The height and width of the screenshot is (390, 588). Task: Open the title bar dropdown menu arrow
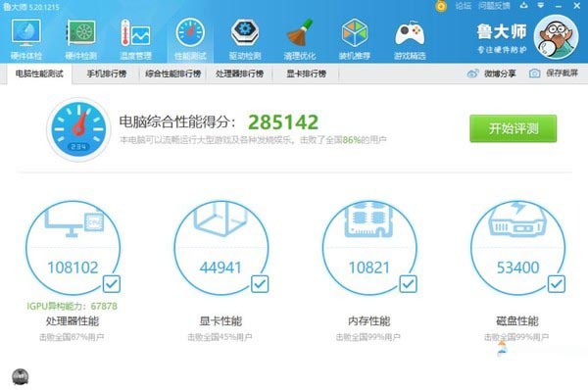click(541, 6)
